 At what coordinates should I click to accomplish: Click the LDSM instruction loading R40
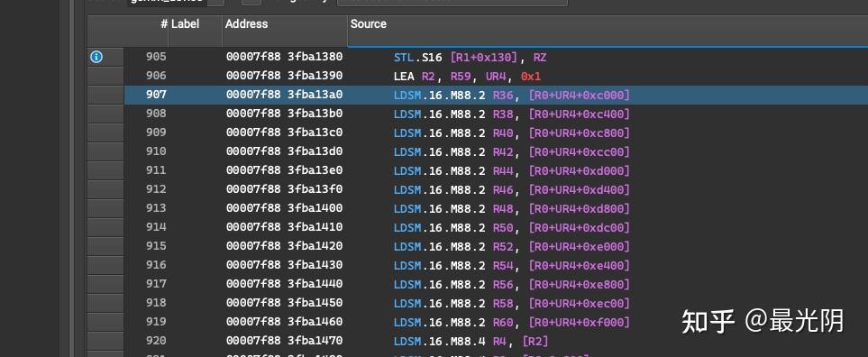(512, 133)
